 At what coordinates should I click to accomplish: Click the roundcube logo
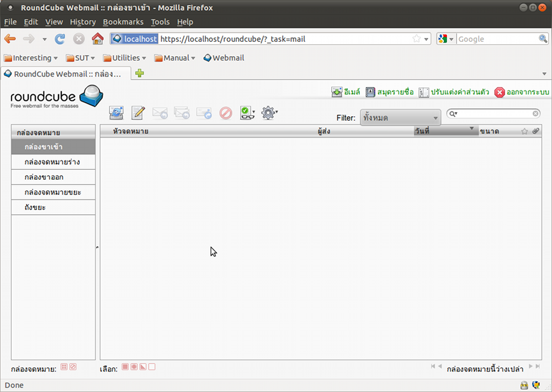point(57,96)
